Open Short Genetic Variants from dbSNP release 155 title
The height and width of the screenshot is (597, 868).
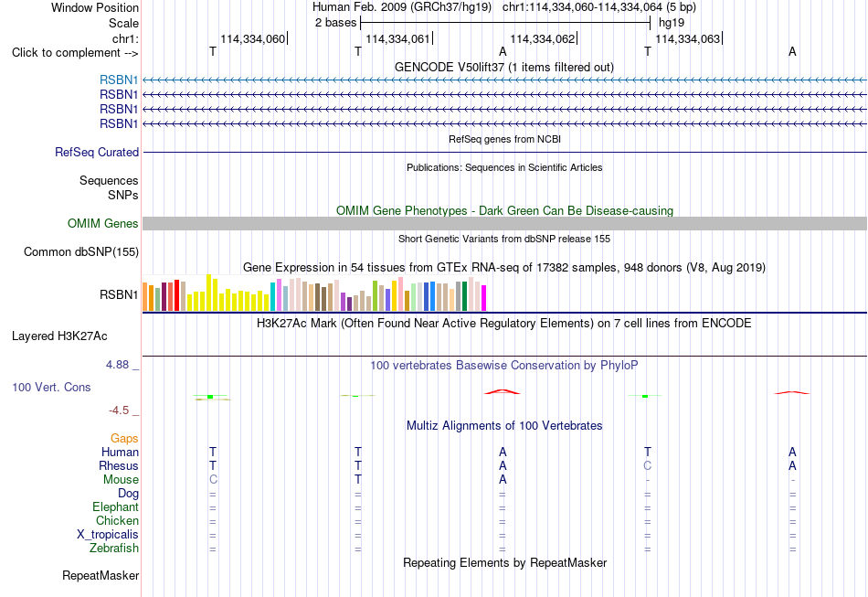point(504,239)
